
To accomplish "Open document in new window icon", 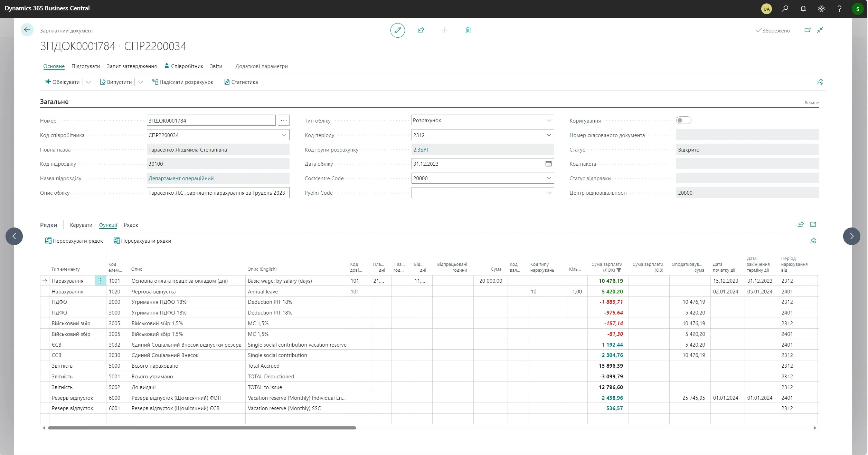I will (x=808, y=30).
